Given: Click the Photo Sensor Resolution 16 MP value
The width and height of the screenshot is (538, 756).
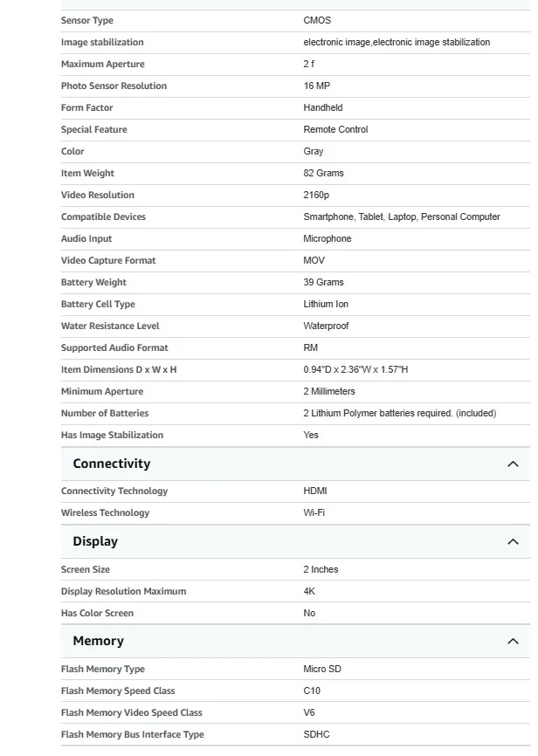Looking at the screenshot, I should [316, 86].
